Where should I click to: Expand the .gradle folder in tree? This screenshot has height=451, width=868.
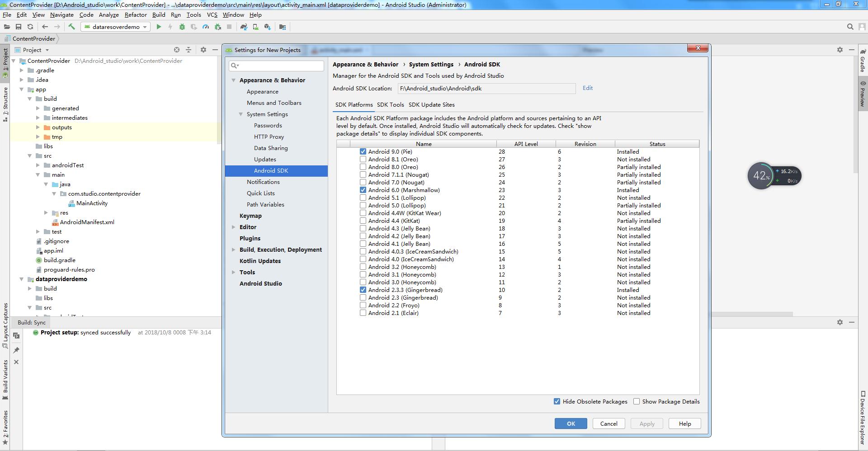pyautogui.click(x=21, y=70)
